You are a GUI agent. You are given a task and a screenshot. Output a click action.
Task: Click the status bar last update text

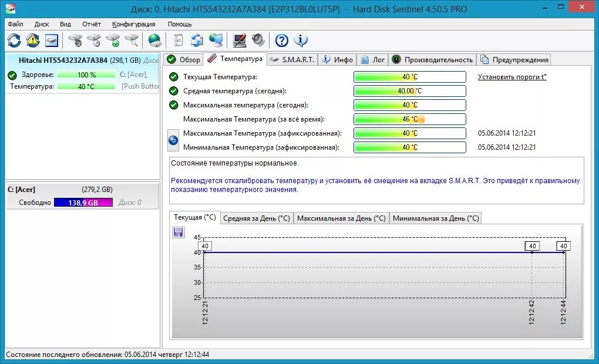pyautogui.click(x=107, y=355)
